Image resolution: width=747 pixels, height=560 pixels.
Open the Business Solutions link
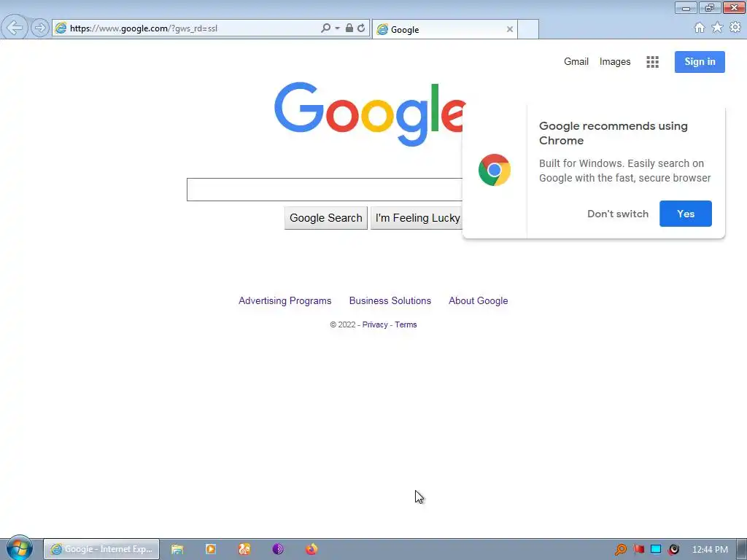click(x=390, y=301)
